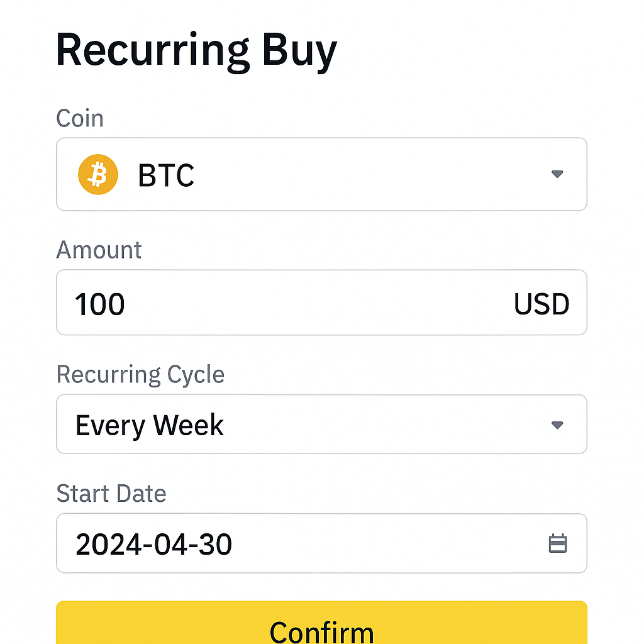This screenshot has height=644, width=644.
Task: Open the Coin selection dropdown
Action: (557, 174)
